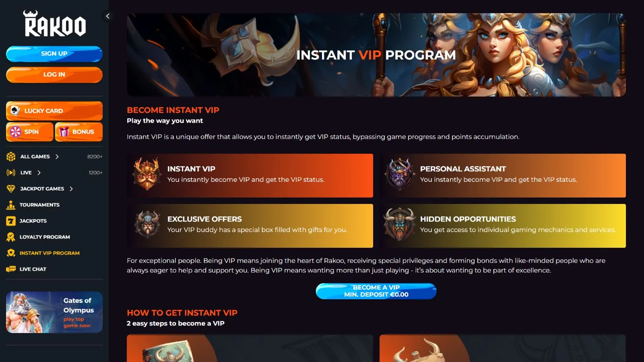Screen dimensions: 644x362
Task: Collapse sidebar with the left chevron
Action: (x=107, y=16)
